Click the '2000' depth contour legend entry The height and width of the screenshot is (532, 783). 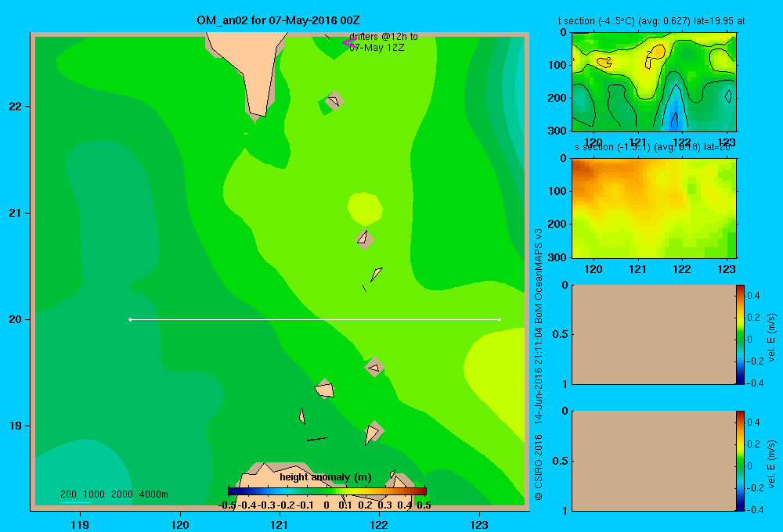(122, 494)
